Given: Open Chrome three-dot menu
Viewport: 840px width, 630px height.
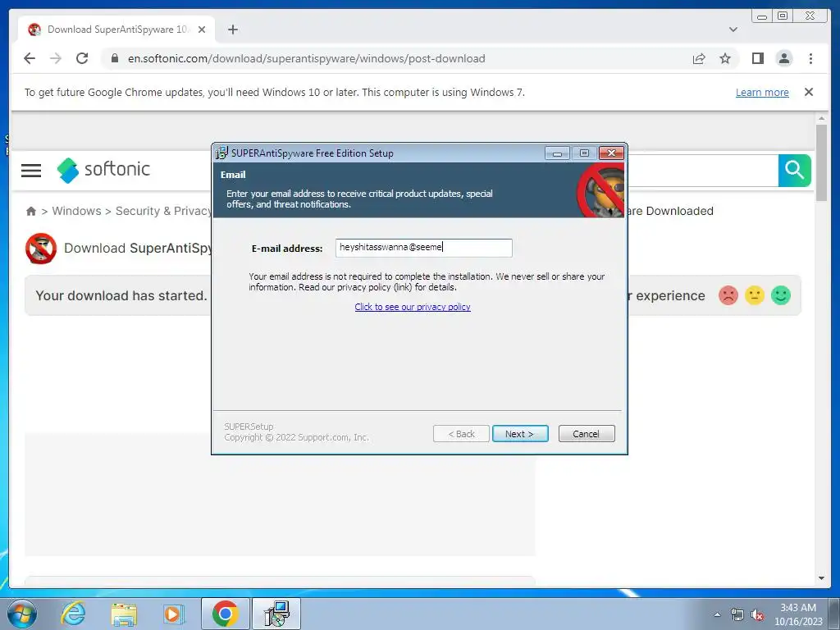Looking at the screenshot, I should tap(810, 58).
